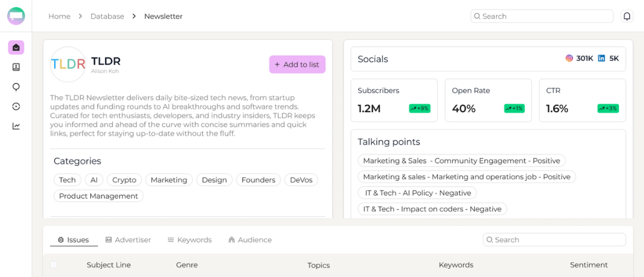
Task: Switch to the Issues tab
Action: point(74,240)
